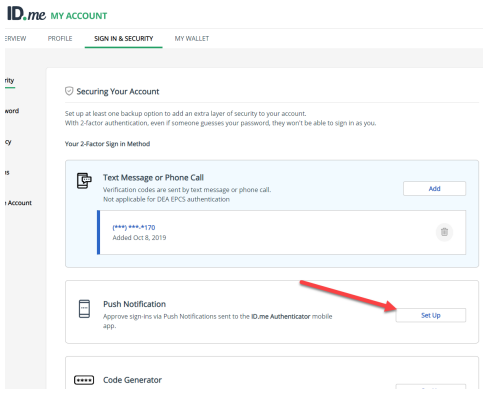Click the shield icon beside Securing Your Account

click(69, 91)
